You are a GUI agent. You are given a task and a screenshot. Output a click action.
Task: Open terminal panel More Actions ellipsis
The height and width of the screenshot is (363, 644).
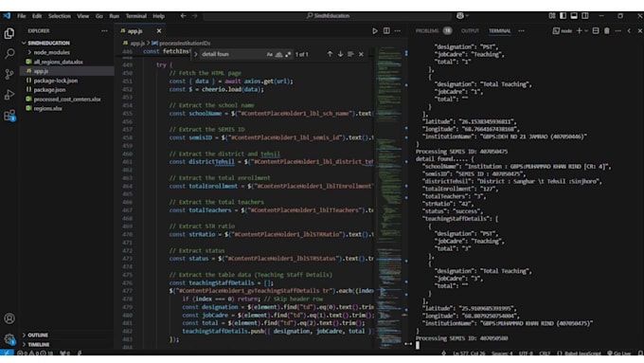(617, 31)
